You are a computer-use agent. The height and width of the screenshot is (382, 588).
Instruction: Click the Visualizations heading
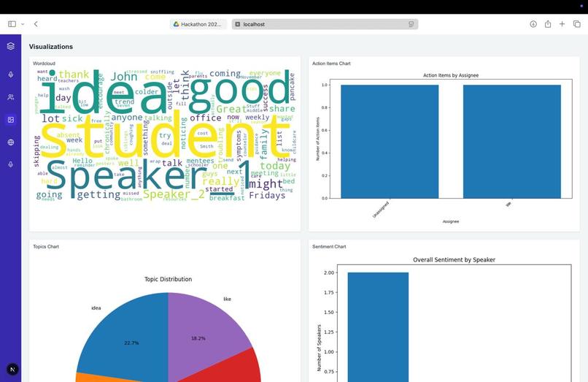[x=51, y=47]
